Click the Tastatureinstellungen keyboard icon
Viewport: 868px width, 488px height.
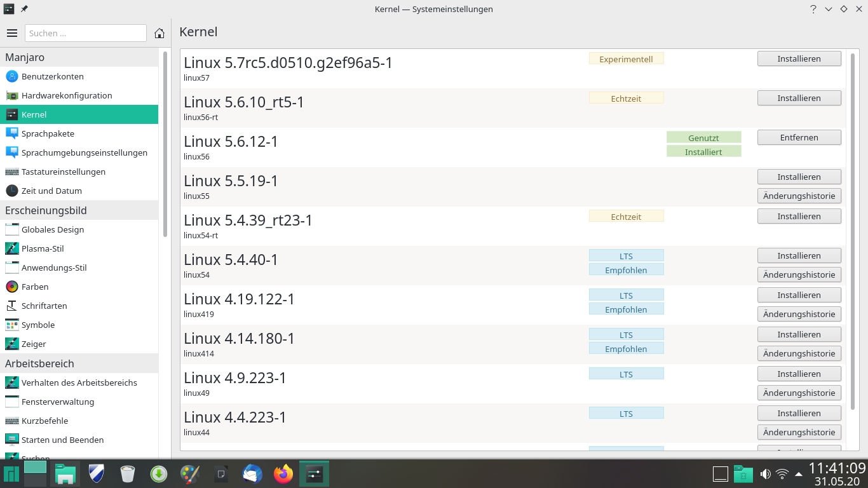click(11, 172)
